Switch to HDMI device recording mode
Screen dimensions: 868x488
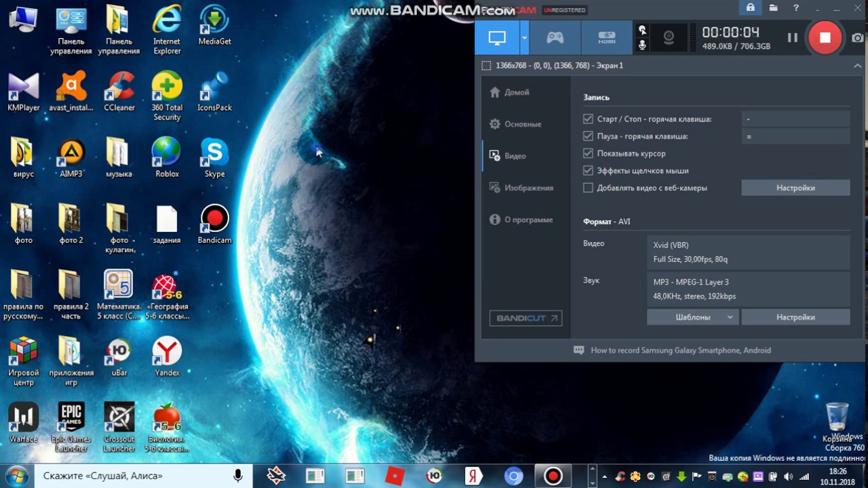pyautogui.click(x=606, y=38)
